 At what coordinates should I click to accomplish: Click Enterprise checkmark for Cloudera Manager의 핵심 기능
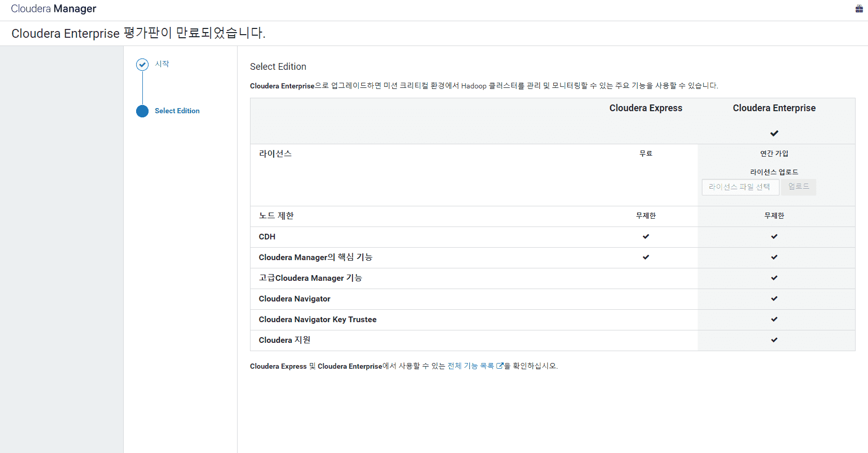[774, 257]
